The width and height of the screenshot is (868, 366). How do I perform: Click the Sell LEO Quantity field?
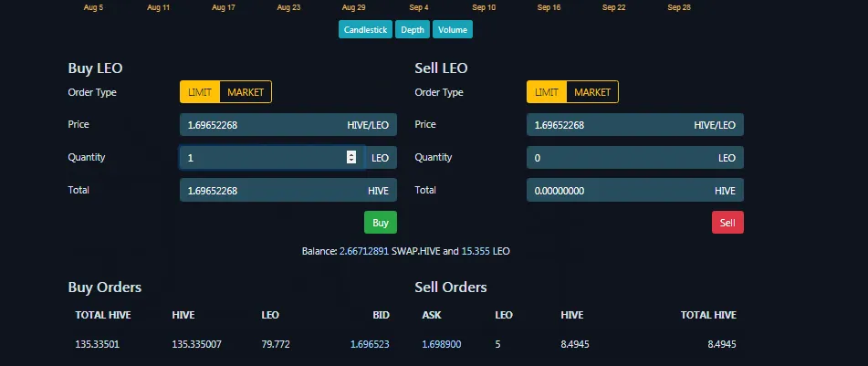tap(635, 158)
